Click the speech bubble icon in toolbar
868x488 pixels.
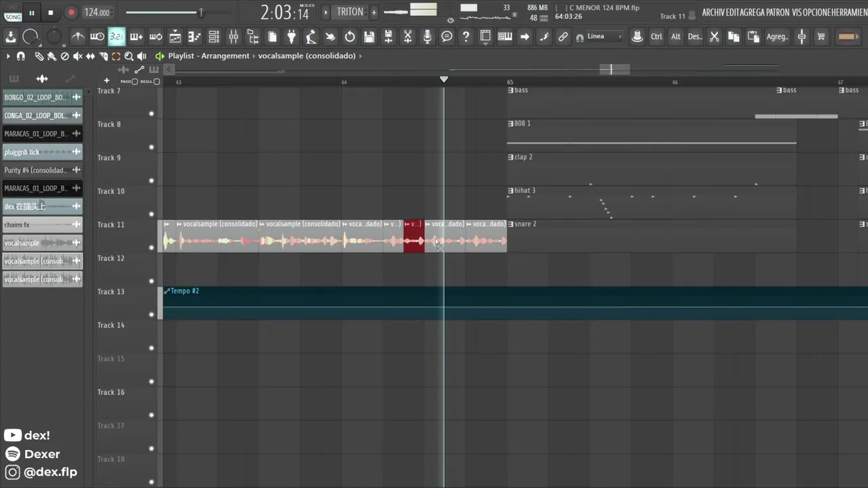coord(446,37)
